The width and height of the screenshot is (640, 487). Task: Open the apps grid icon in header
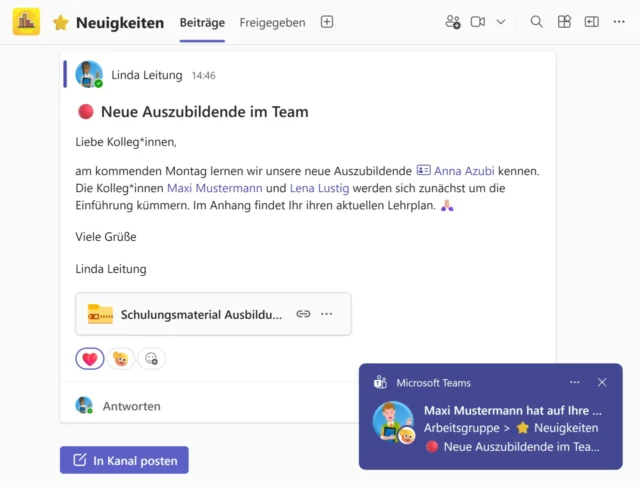564,22
